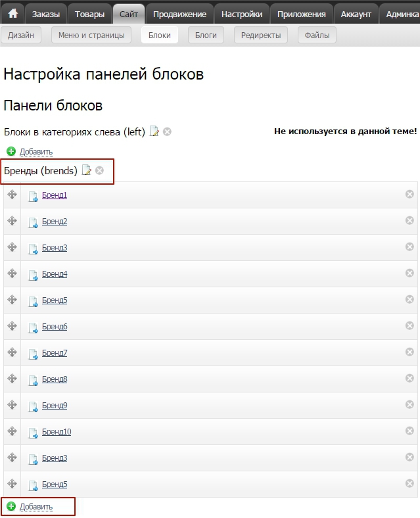Viewport: 420px width, 518px height.
Task: Open the Бренд1 block link
Action: coord(55,195)
